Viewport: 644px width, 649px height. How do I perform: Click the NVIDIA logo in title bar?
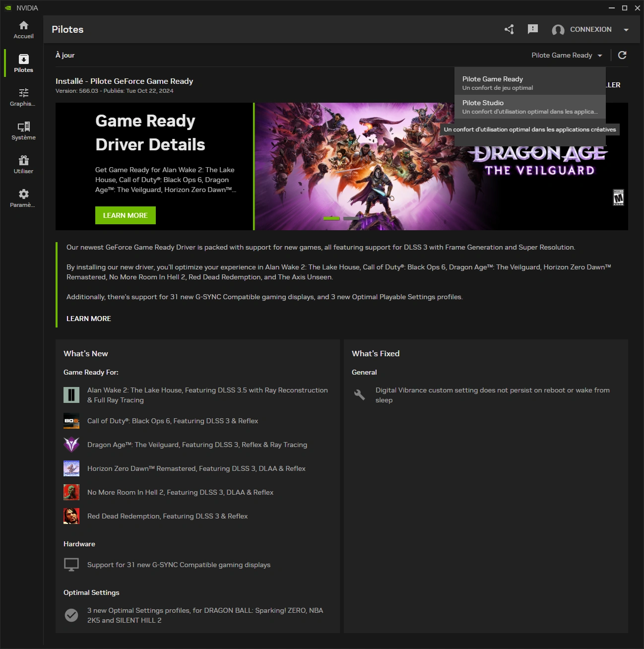pos(8,8)
